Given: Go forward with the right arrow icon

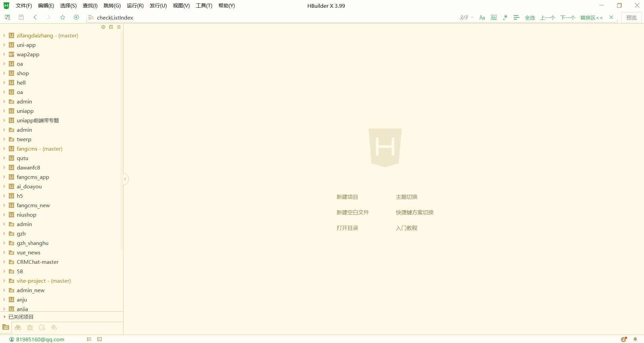Looking at the screenshot, I should [x=49, y=17].
